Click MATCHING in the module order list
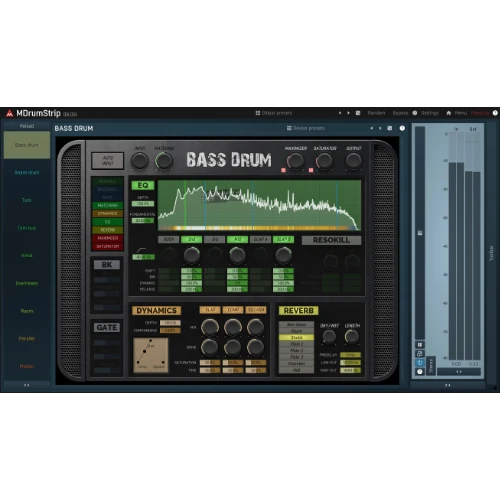This screenshot has height=500, width=500. (x=108, y=205)
